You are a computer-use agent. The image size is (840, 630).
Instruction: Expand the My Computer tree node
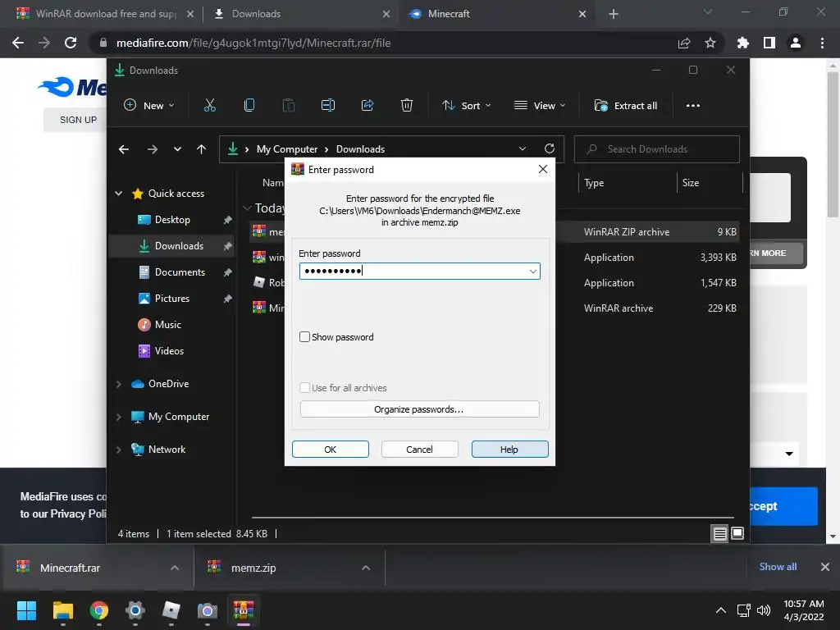119,416
